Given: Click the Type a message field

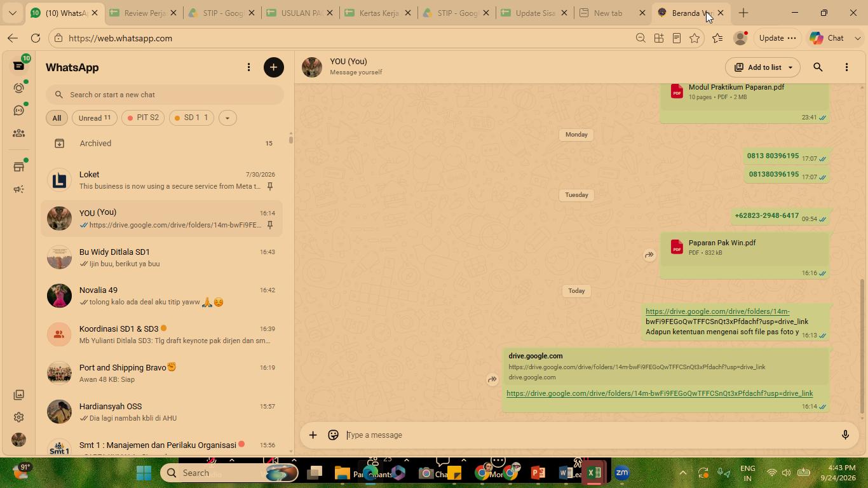Looking at the screenshot, I should [588, 435].
